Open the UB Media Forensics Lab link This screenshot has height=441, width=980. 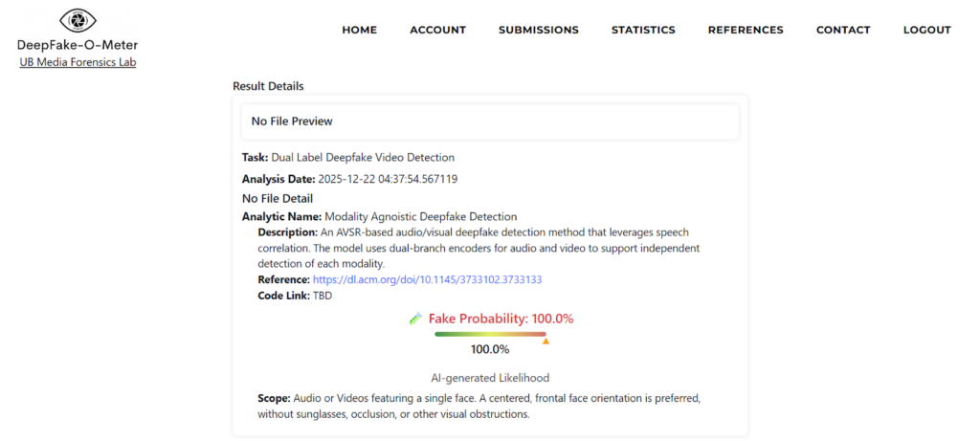[x=78, y=63]
